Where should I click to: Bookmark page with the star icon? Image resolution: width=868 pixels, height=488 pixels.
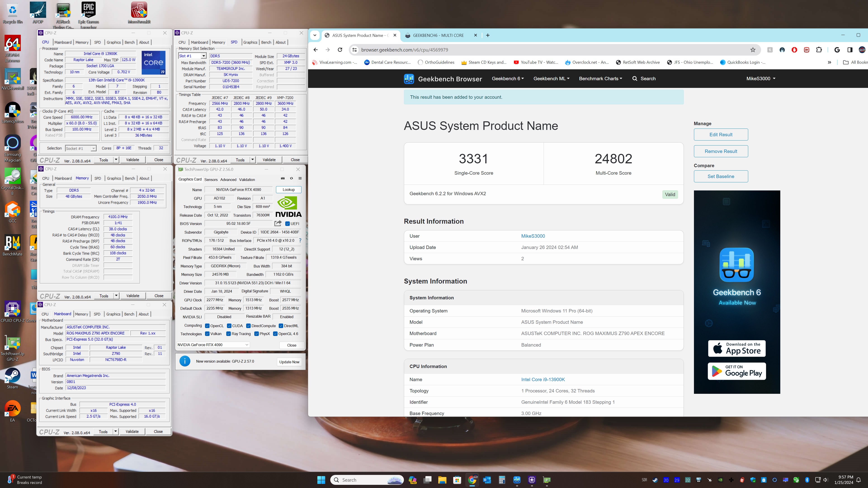click(x=753, y=50)
